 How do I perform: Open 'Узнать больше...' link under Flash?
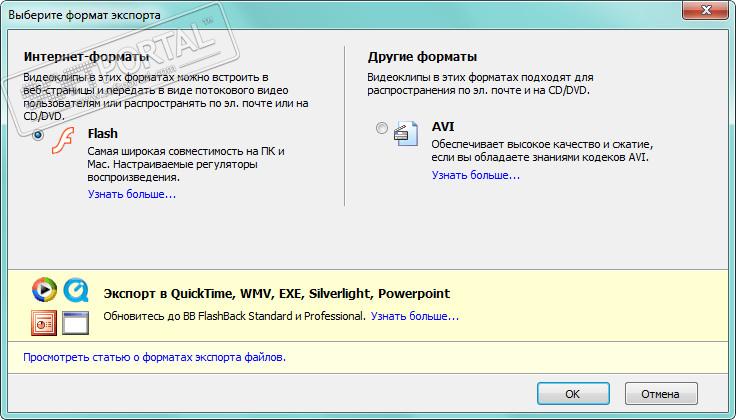(132, 194)
